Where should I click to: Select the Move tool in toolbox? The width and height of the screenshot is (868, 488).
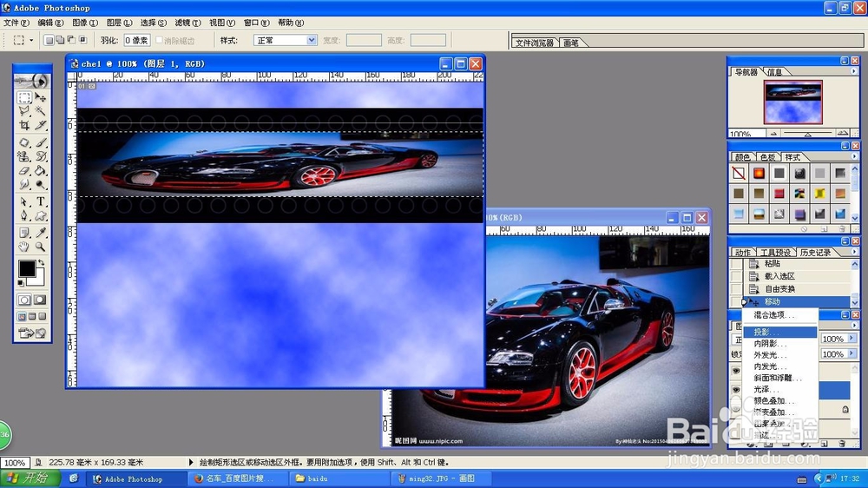(x=41, y=98)
